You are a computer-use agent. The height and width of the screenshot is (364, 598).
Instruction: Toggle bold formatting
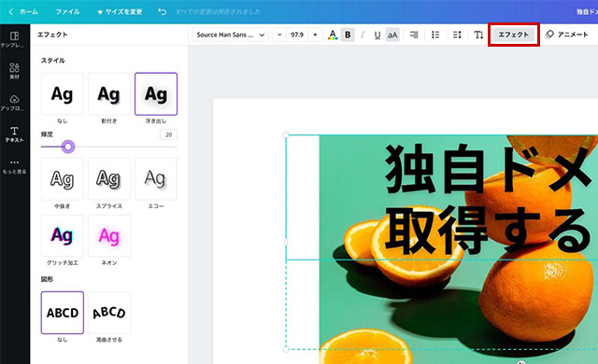pos(348,35)
